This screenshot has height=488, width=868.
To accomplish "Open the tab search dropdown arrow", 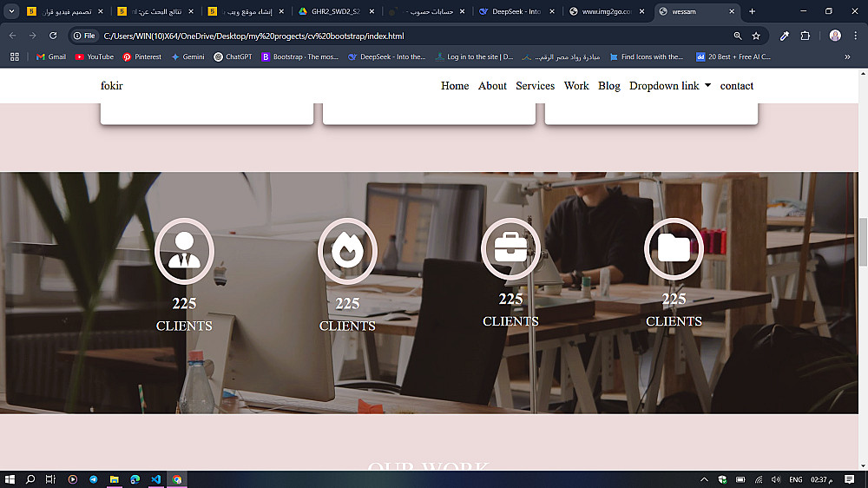I will (11, 11).
